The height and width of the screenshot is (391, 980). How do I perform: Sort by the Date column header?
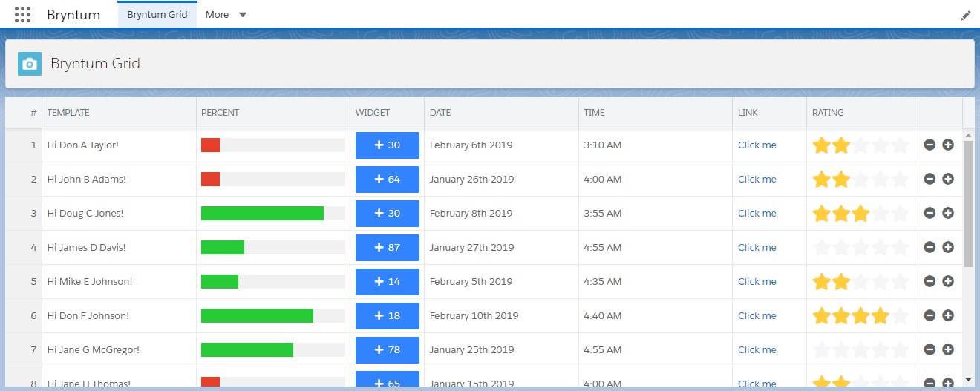pos(501,113)
